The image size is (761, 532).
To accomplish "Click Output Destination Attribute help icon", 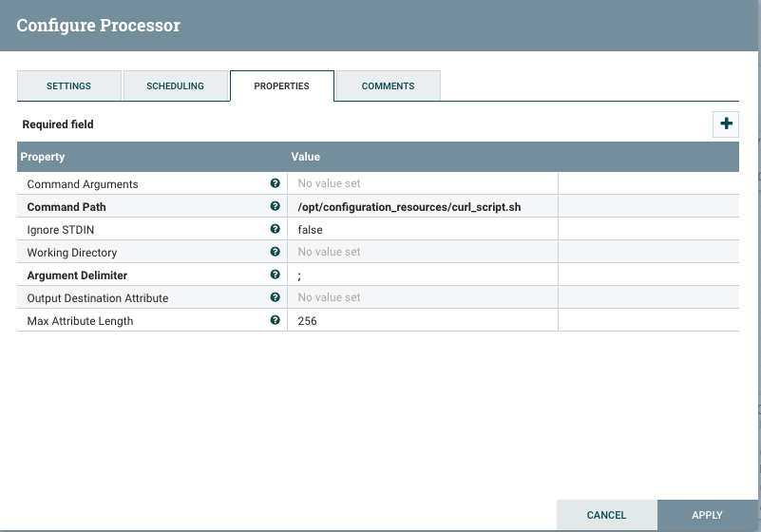I will tap(276, 297).
